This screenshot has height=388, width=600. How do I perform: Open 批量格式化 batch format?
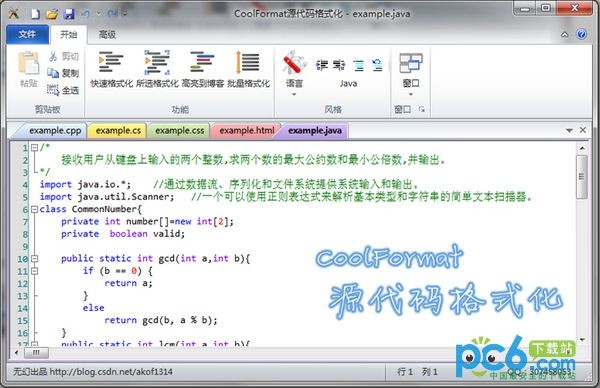pos(248,69)
